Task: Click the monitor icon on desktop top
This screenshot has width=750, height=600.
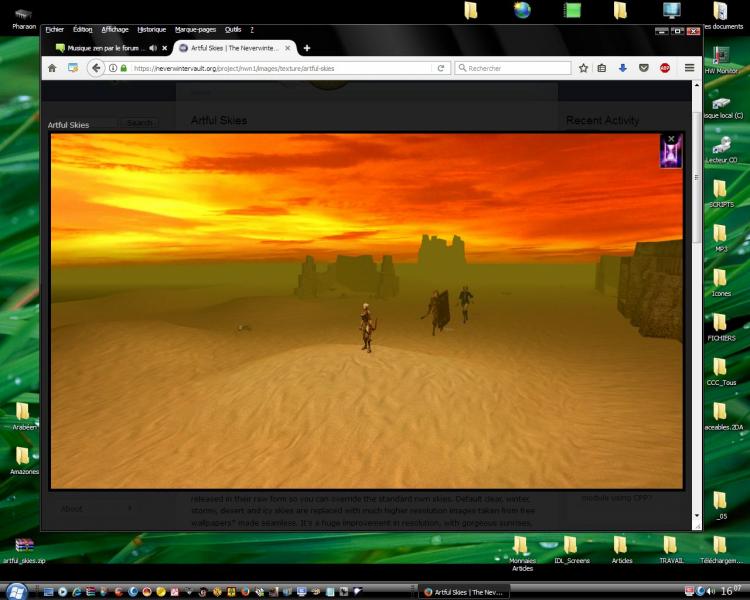Action: pyautogui.click(x=671, y=10)
